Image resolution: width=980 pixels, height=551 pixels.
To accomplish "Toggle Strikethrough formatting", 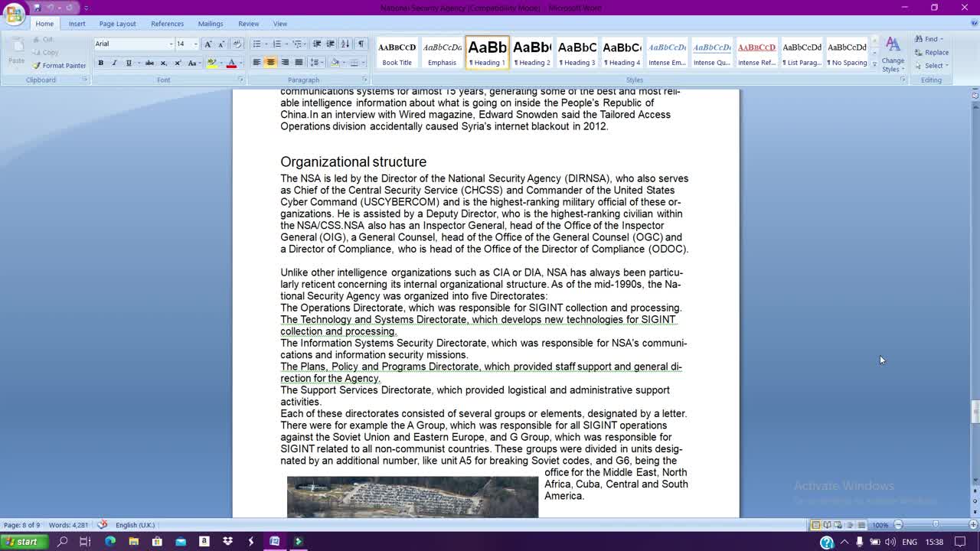I will pyautogui.click(x=149, y=63).
